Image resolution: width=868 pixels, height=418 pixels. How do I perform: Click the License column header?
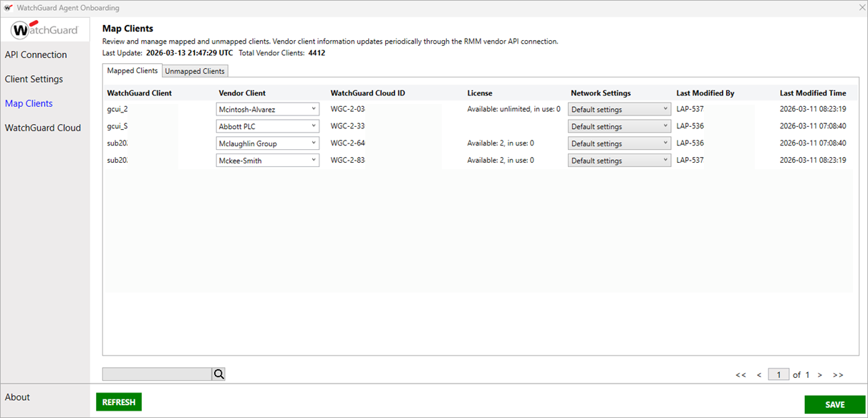click(x=480, y=93)
